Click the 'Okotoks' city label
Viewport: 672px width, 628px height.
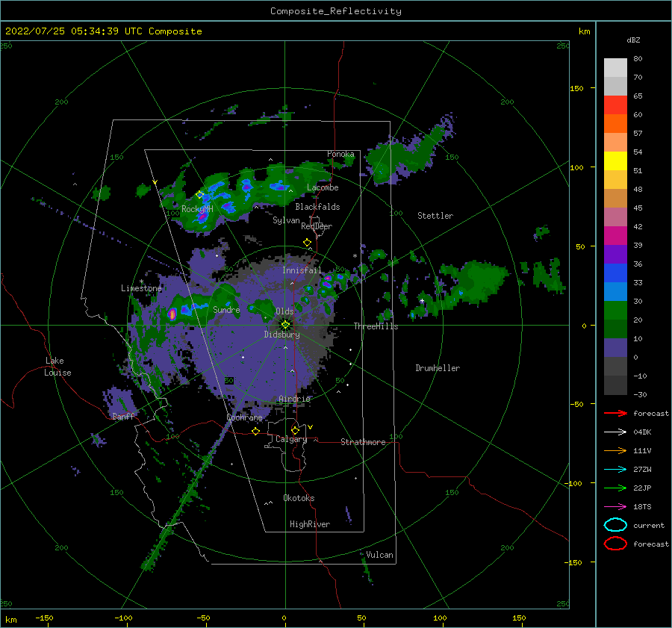point(299,498)
